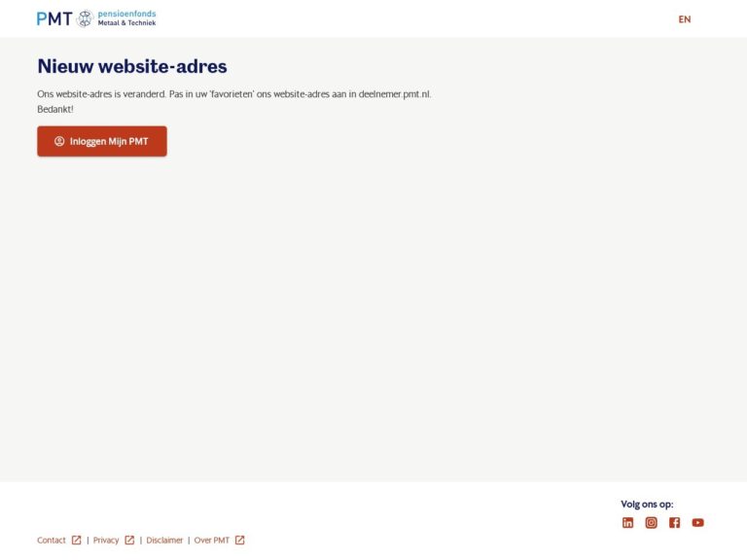Click the pensioenfonds Metaal & Techniek logo text
Viewport: 747px width, 560px height.
(x=126, y=18)
